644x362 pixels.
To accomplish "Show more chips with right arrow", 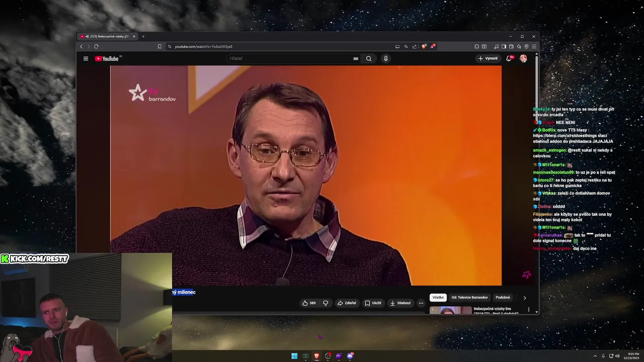I will coord(525,298).
